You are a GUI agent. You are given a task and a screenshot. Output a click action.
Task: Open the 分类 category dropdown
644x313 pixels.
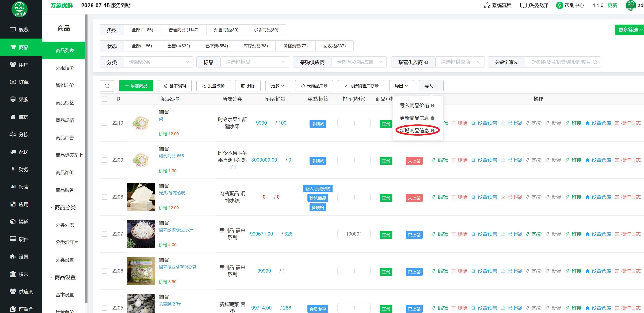[x=158, y=62]
